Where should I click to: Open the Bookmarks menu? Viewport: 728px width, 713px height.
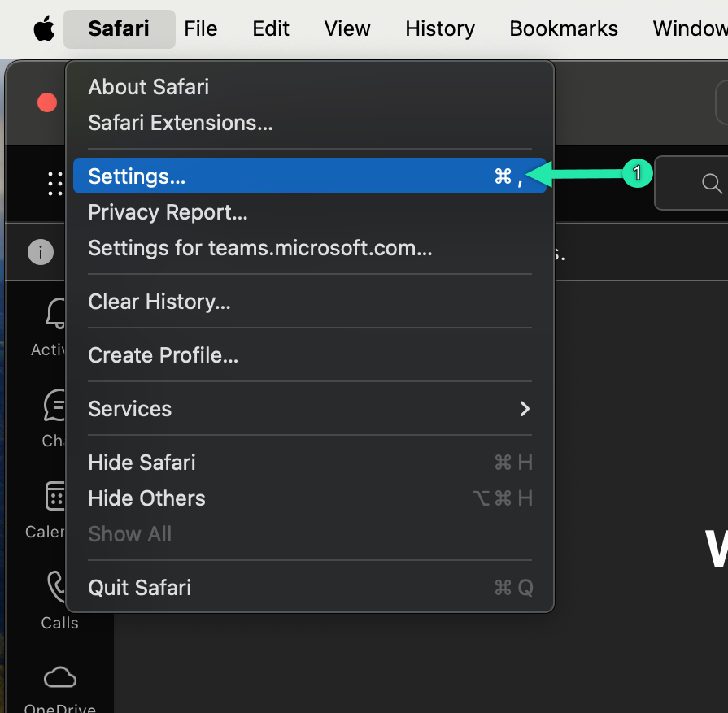(x=564, y=28)
